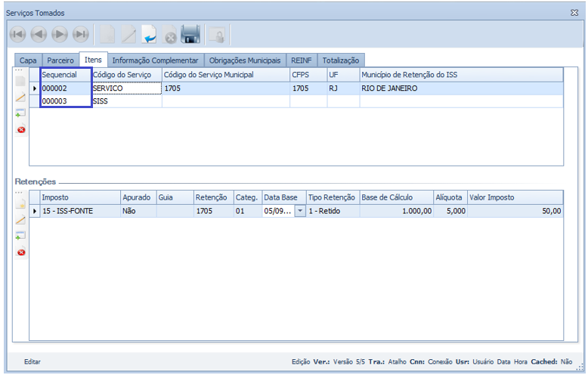Switch to the Parceiro tab
The image size is (588, 375).
pyautogui.click(x=60, y=60)
